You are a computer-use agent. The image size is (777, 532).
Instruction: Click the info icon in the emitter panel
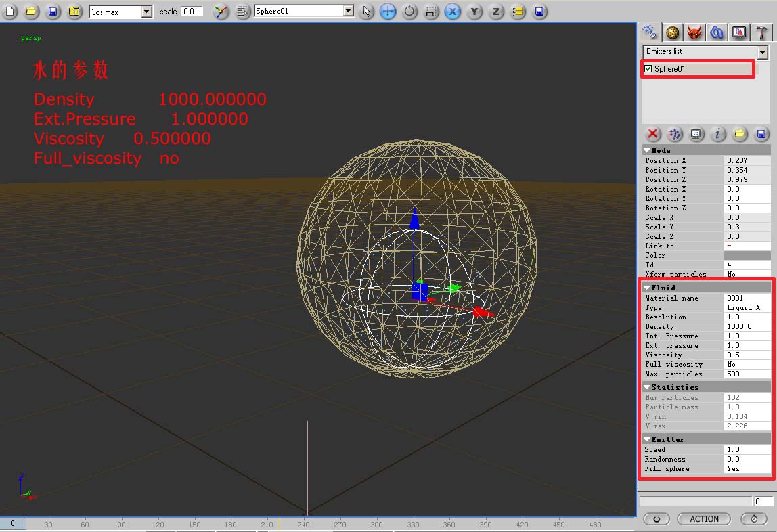717,134
